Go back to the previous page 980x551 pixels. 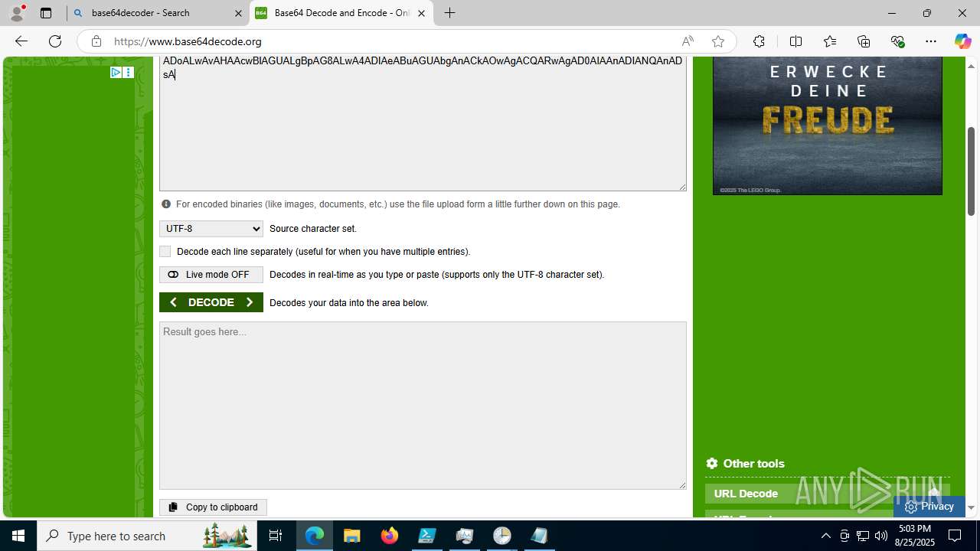[21, 41]
